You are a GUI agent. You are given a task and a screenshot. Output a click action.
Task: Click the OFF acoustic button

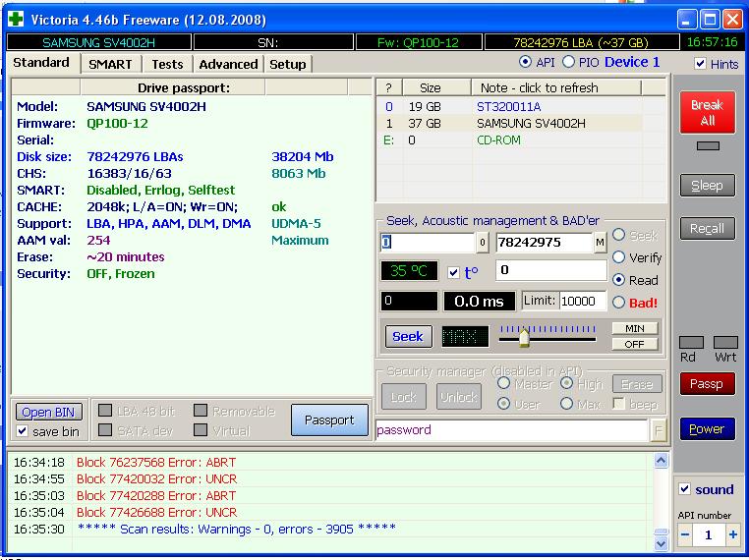(635, 344)
